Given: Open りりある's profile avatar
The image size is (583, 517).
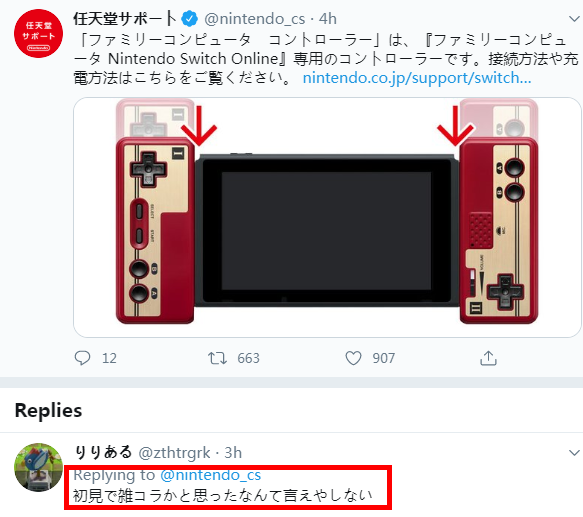Looking at the screenshot, I should [38, 467].
